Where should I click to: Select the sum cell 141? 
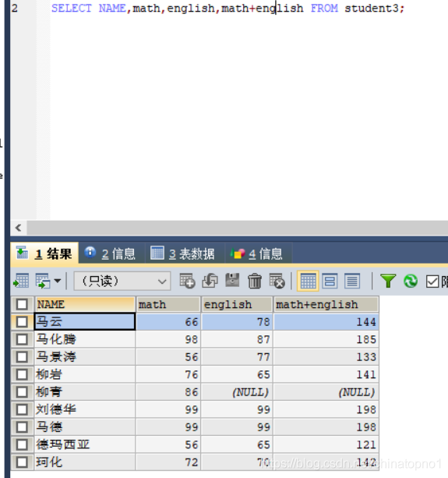tap(326, 374)
